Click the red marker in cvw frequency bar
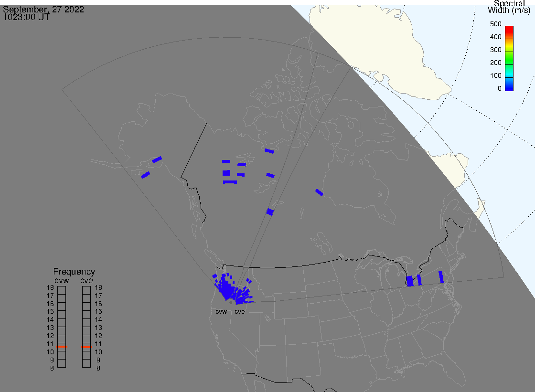 pos(62,347)
